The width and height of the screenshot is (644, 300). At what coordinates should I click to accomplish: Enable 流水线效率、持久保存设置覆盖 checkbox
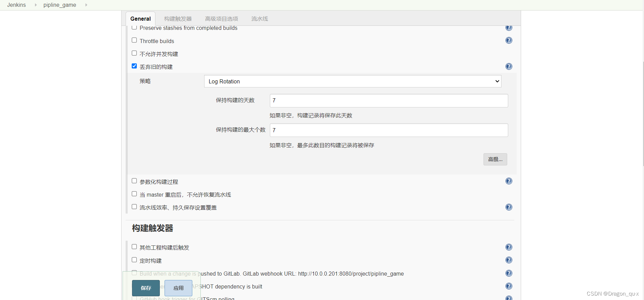pyautogui.click(x=134, y=207)
